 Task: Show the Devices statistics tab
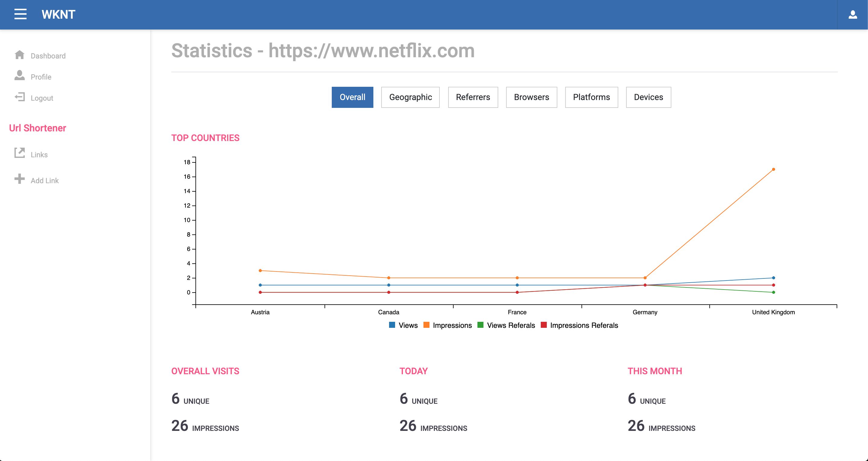pyautogui.click(x=648, y=97)
